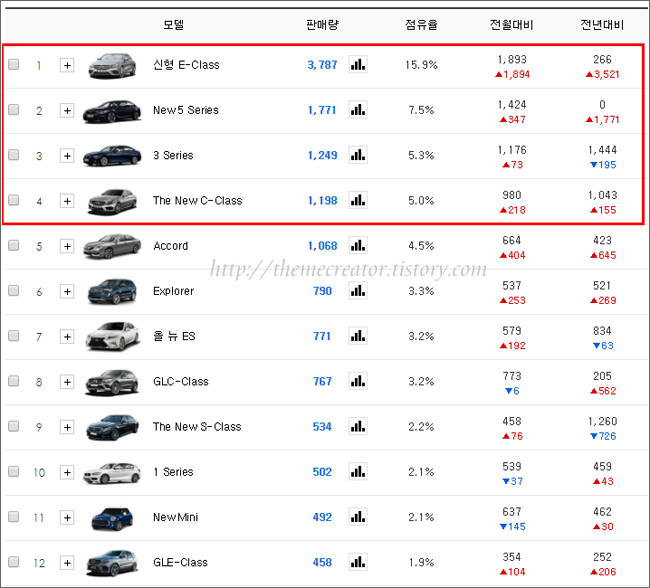Open sales chart icon for Explorer
This screenshot has width=650, height=588.
point(358,291)
